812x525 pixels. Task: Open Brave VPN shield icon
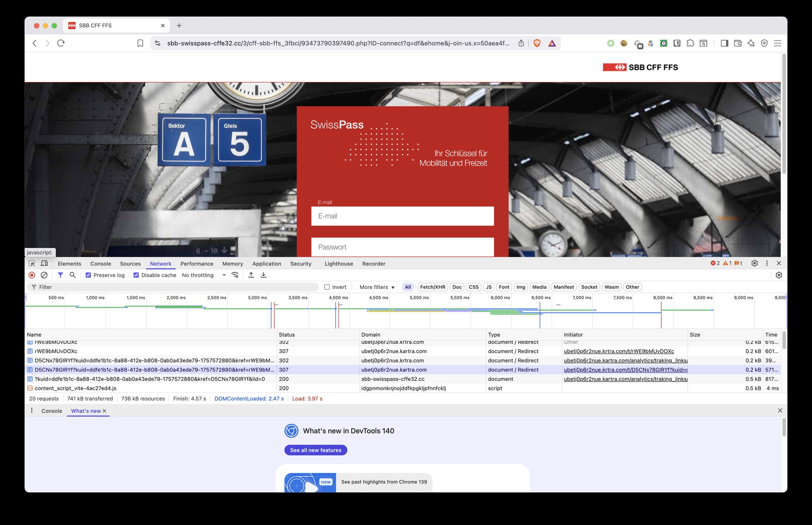(764, 43)
